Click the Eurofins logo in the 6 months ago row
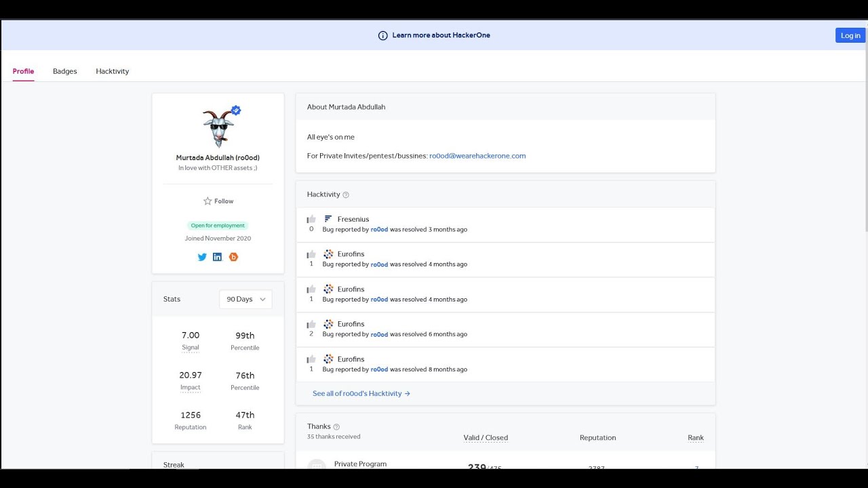The height and width of the screenshot is (488, 868). click(x=328, y=324)
